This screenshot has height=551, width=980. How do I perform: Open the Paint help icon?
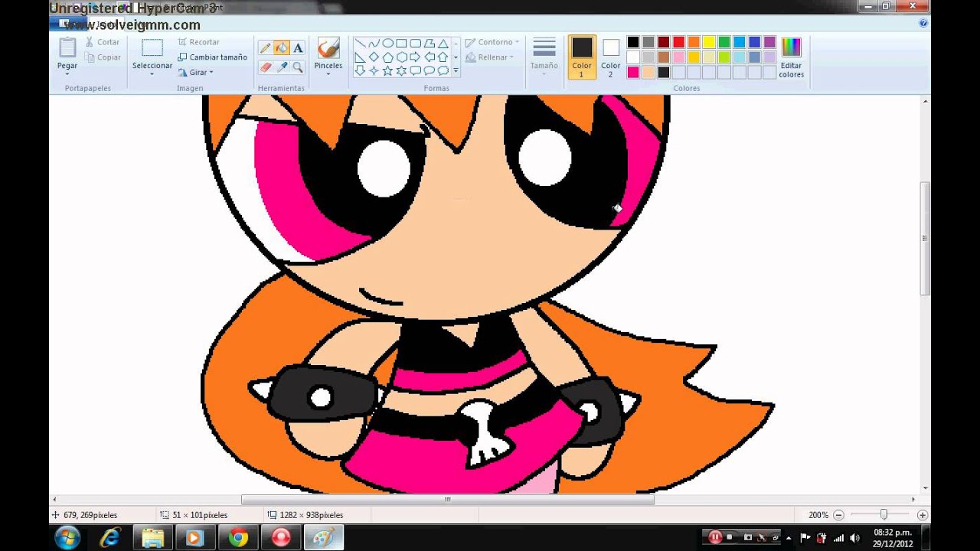point(923,24)
